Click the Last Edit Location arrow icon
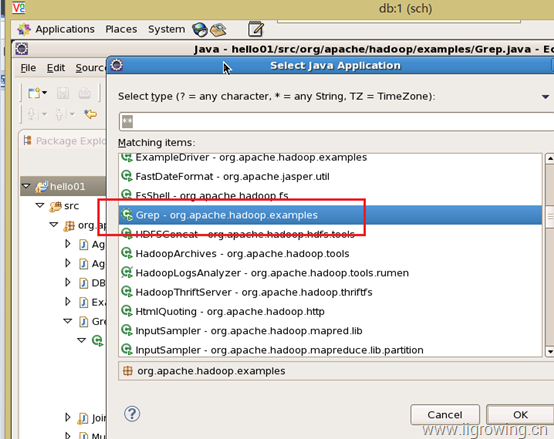 click(x=90, y=114)
